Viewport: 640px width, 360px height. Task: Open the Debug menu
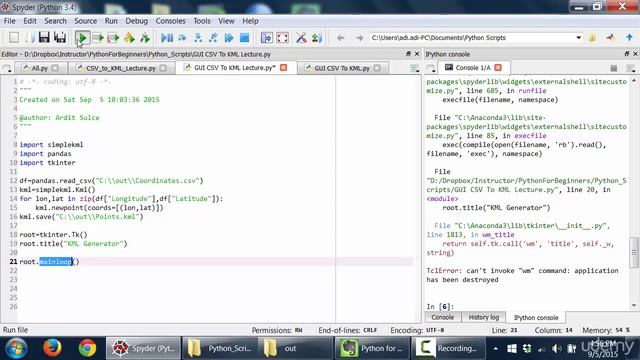pos(136,21)
